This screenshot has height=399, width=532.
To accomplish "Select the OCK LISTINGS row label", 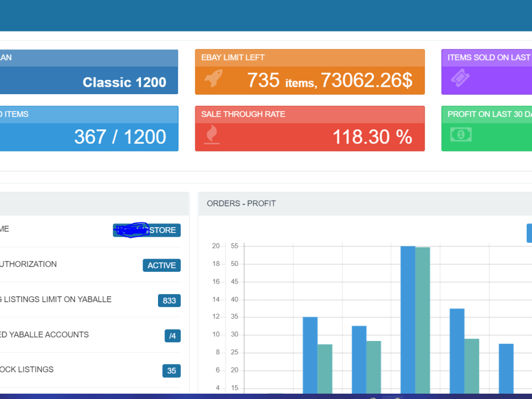I will pos(27,370).
